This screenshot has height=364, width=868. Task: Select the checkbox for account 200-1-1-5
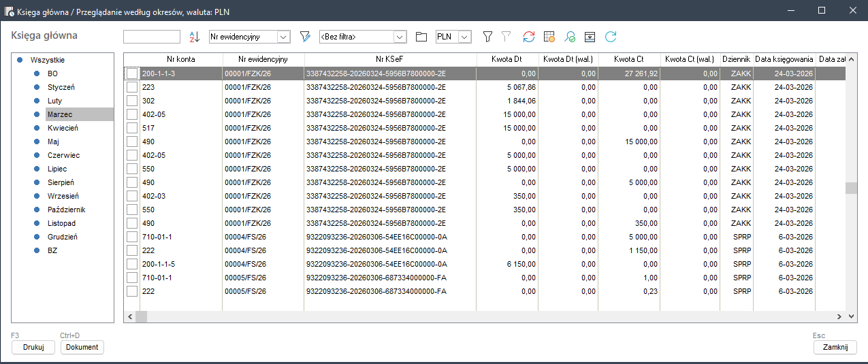coord(132,264)
